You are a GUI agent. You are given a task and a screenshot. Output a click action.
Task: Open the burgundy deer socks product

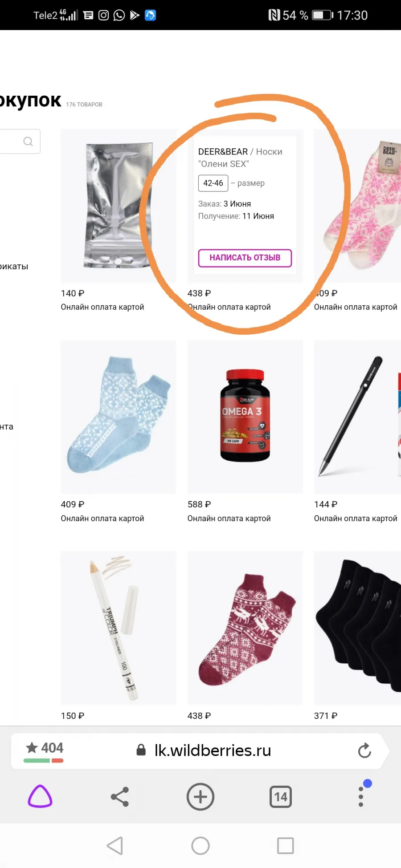(245, 628)
